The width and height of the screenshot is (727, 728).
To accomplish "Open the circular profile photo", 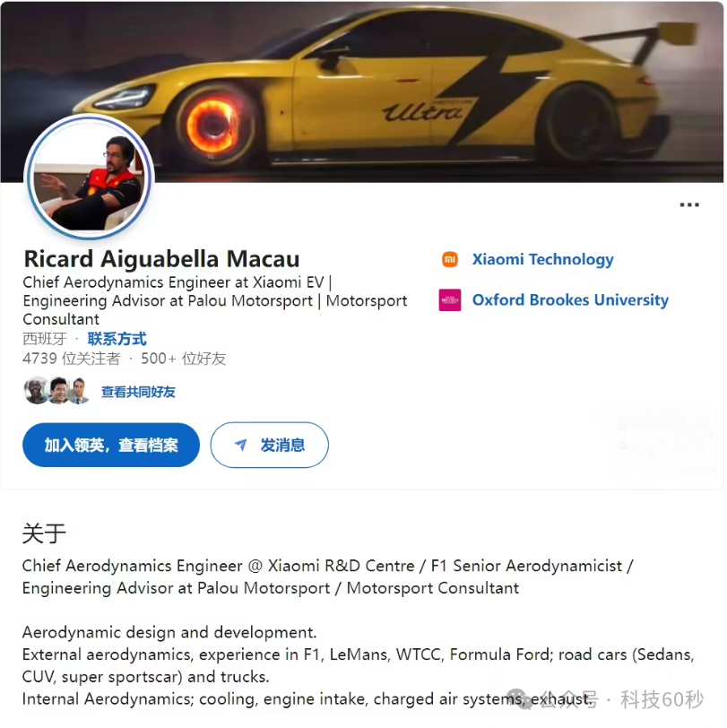I will click(x=89, y=177).
